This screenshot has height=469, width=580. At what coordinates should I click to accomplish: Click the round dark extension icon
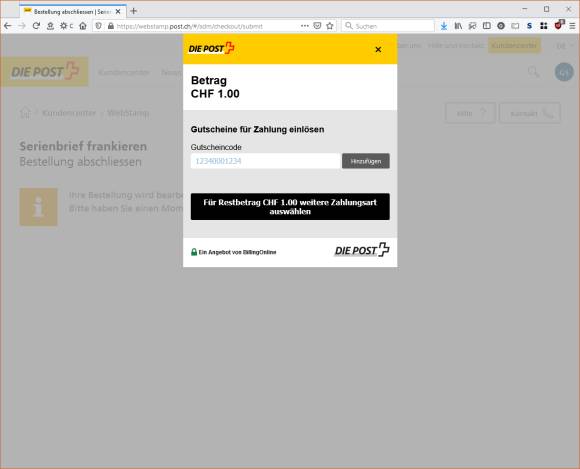pos(501,26)
